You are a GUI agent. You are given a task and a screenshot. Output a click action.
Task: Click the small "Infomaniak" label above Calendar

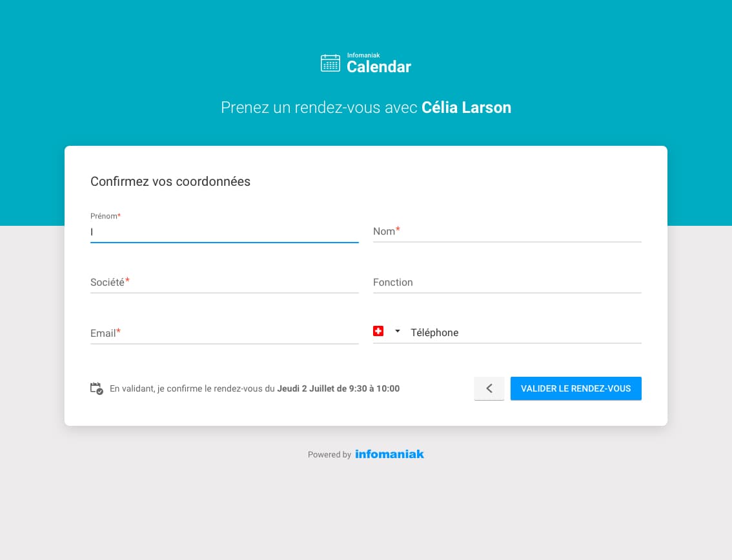coord(363,55)
